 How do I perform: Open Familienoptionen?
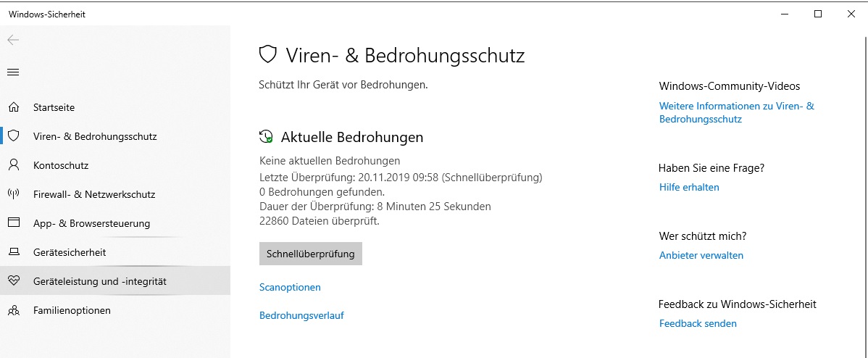[115, 310]
